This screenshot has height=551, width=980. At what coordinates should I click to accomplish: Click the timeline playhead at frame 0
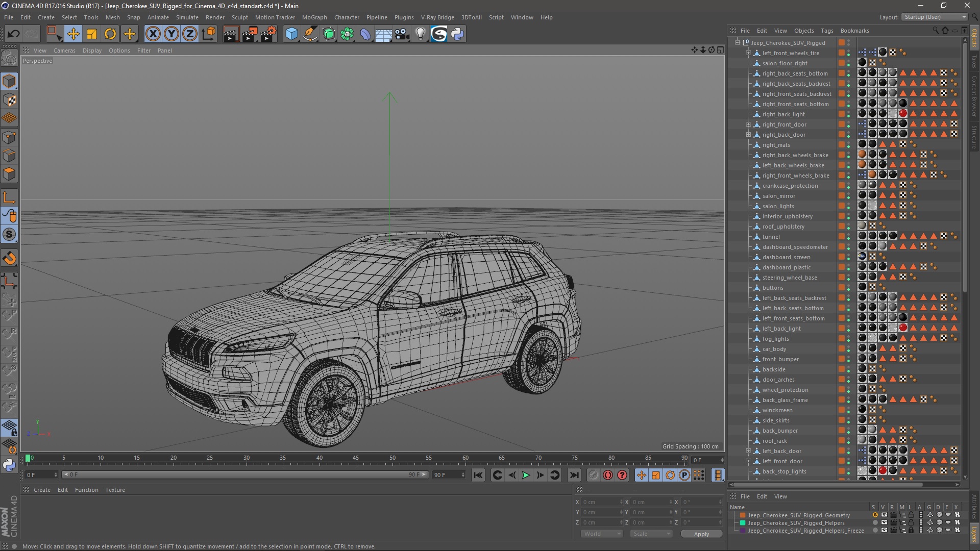click(x=28, y=458)
